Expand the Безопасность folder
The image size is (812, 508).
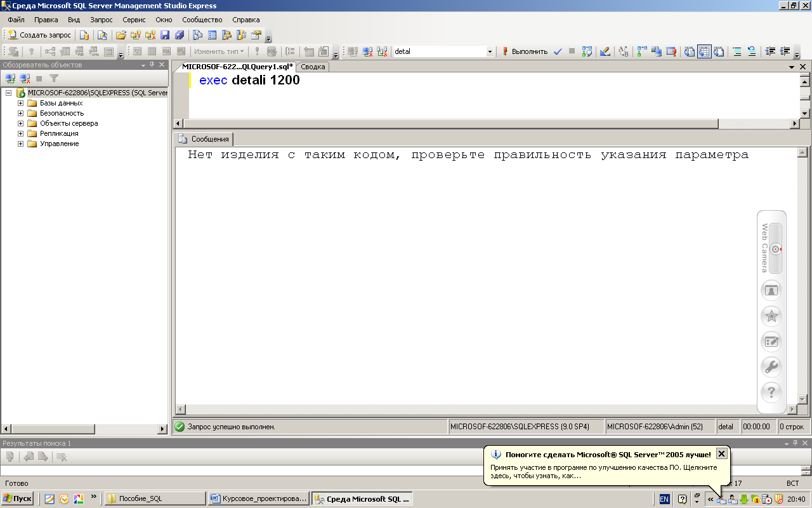(x=20, y=113)
